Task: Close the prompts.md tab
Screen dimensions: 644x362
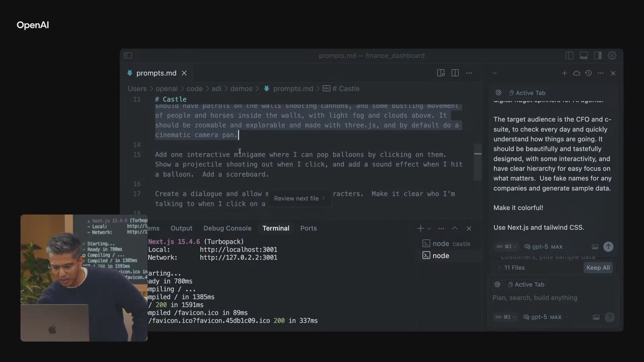Action: [x=184, y=73]
